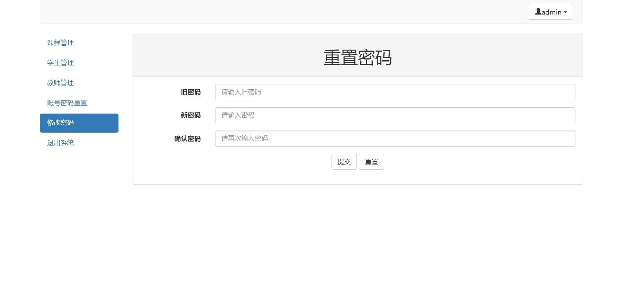The width and height of the screenshot is (644, 304).
Task: Click the user icon beside admin
Action: (538, 11)
